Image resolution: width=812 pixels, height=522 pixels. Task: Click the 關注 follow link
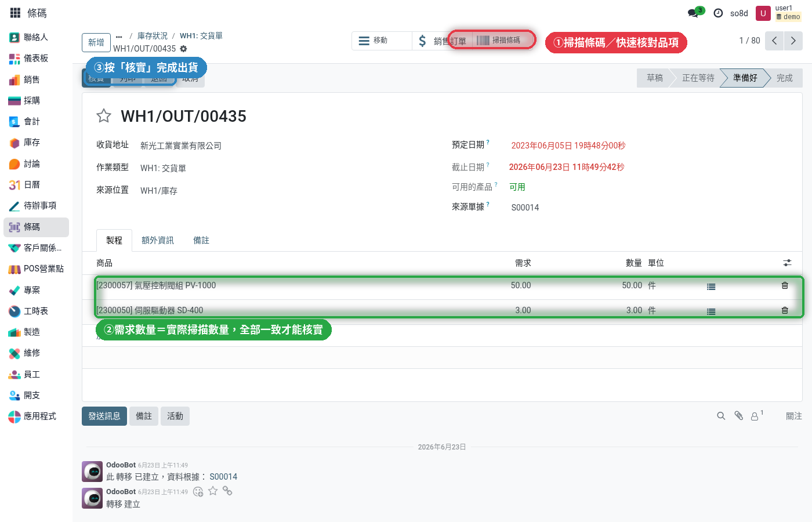[794, 416]
